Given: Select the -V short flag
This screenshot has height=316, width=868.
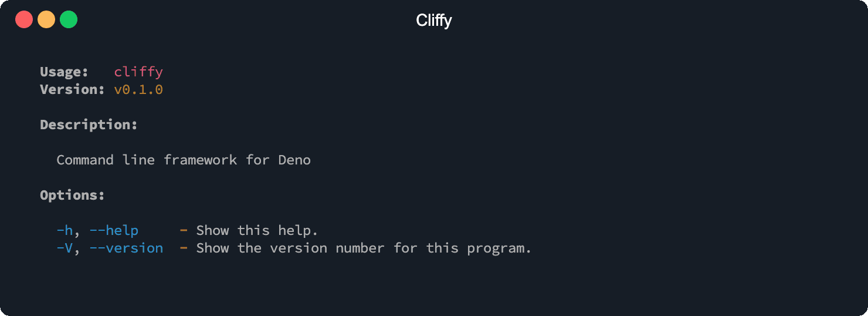Looking at the screenshot, I should point(65,248).
